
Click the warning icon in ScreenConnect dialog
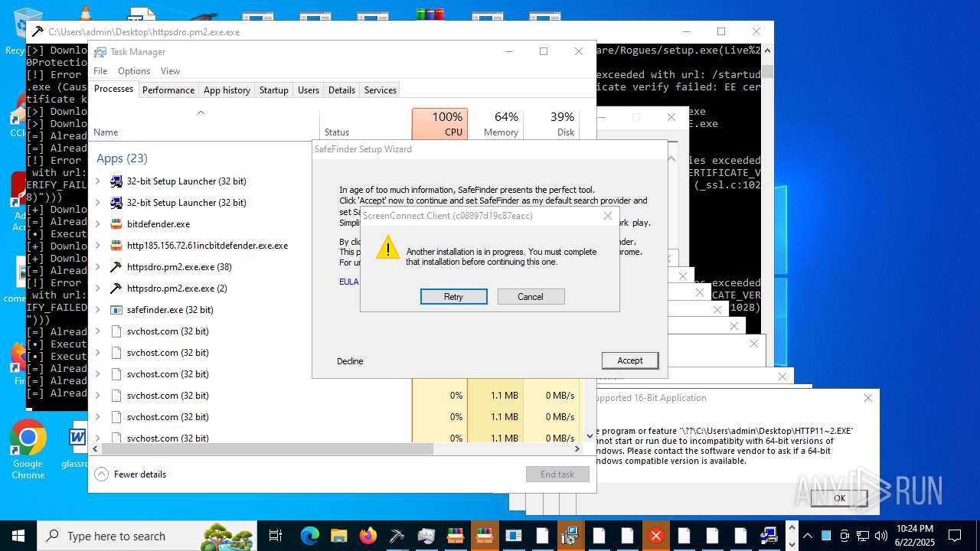click(x=388, y=247)
